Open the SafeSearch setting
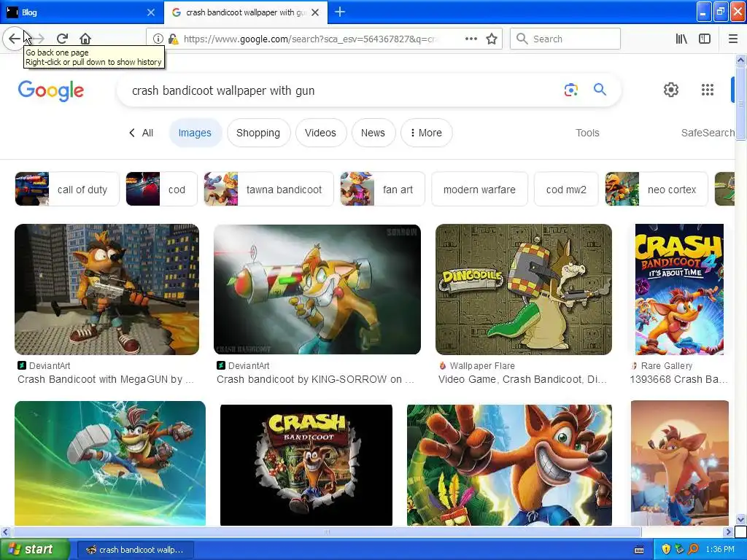Viewport: 747px width, 560px height. tap(708, 133)
